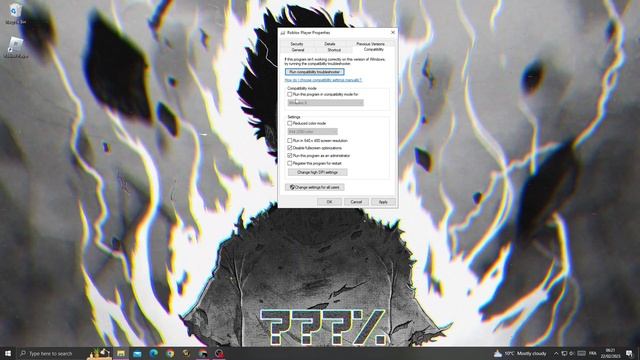The width and height of the screenshot is (640, 360).
Task: Open the Windows Start menu
Action: [7, 353]
